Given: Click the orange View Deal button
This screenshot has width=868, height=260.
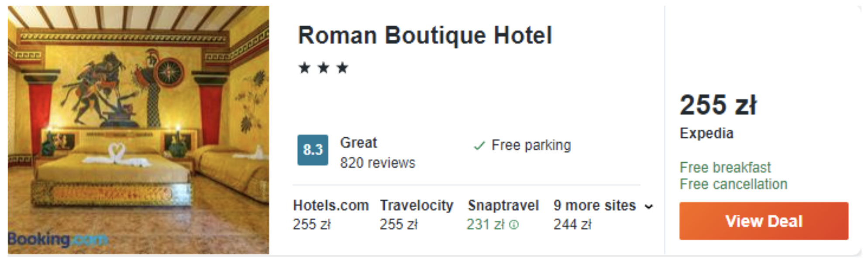Looking at the screenshot, I should point(764,221).
